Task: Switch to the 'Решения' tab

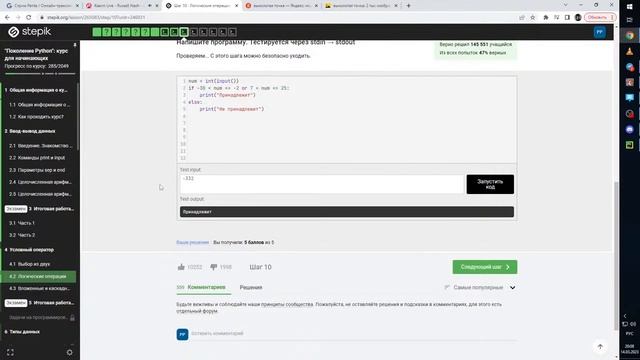Action: [x=251, y=287]
